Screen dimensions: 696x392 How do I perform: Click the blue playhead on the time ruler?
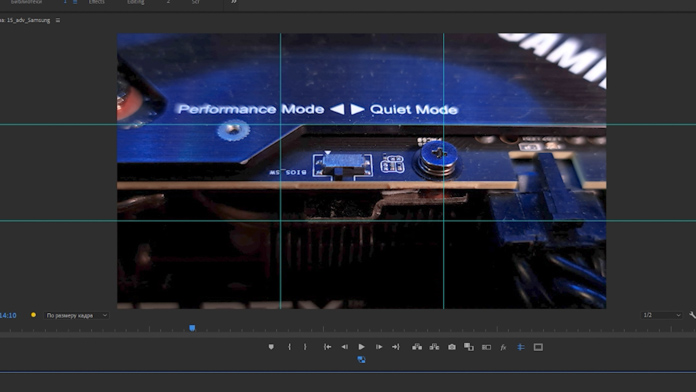click(x=192, y=328)
